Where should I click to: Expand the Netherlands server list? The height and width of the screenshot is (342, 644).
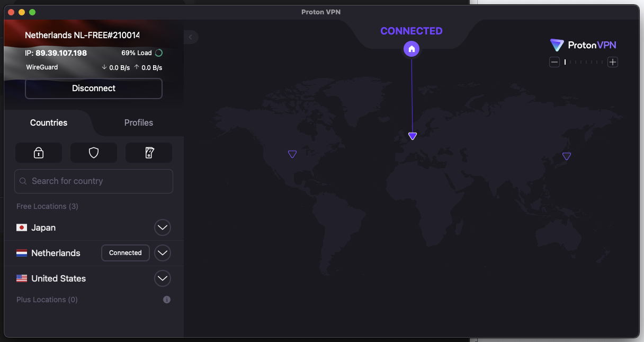pyautogui.click(x=163, y=253)
